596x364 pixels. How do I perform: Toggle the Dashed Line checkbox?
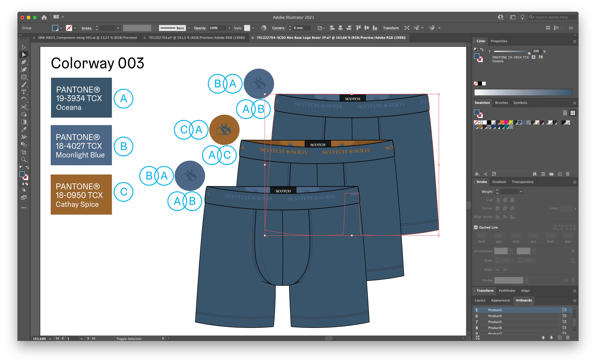click(476, 227)
